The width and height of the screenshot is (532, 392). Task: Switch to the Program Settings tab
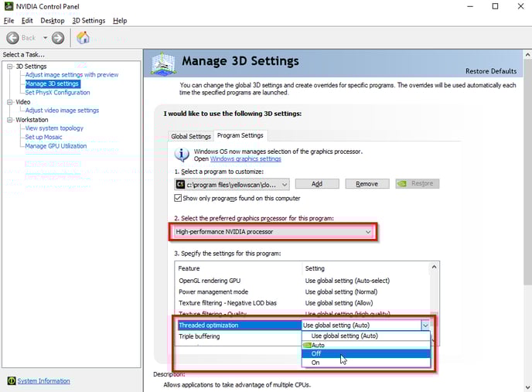click(x=240, y=135)
